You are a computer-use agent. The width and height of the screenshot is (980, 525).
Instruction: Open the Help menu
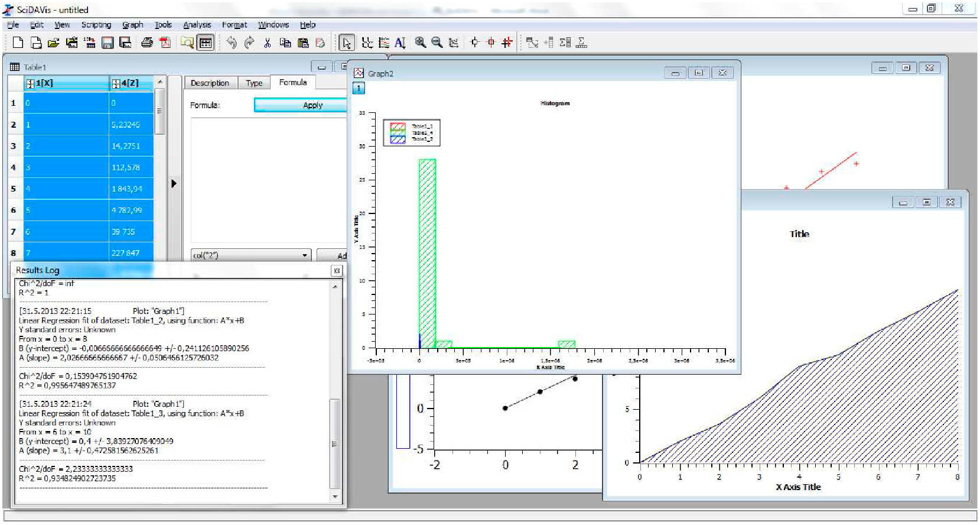[308, 25]
